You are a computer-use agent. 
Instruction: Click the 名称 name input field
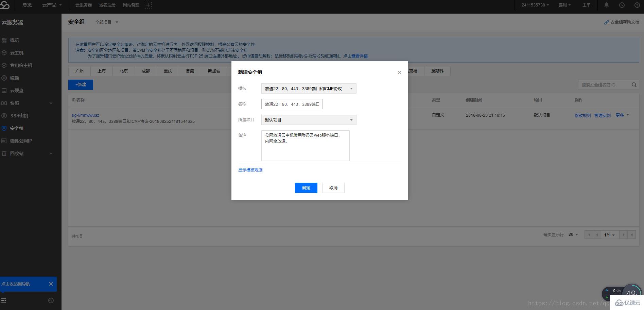tap(292, 104)
